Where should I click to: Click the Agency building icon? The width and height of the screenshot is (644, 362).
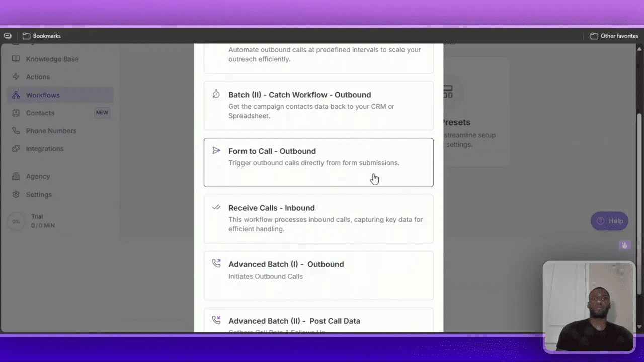16,176
